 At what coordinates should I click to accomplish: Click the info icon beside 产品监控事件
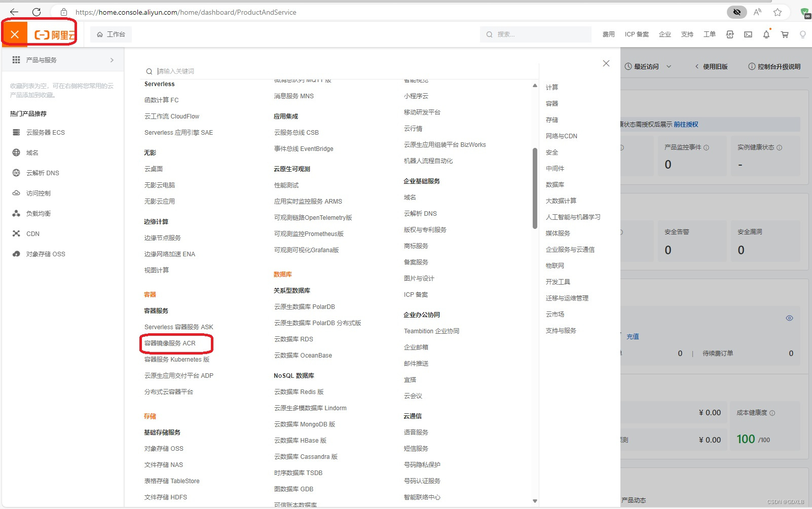click(706, 147)
